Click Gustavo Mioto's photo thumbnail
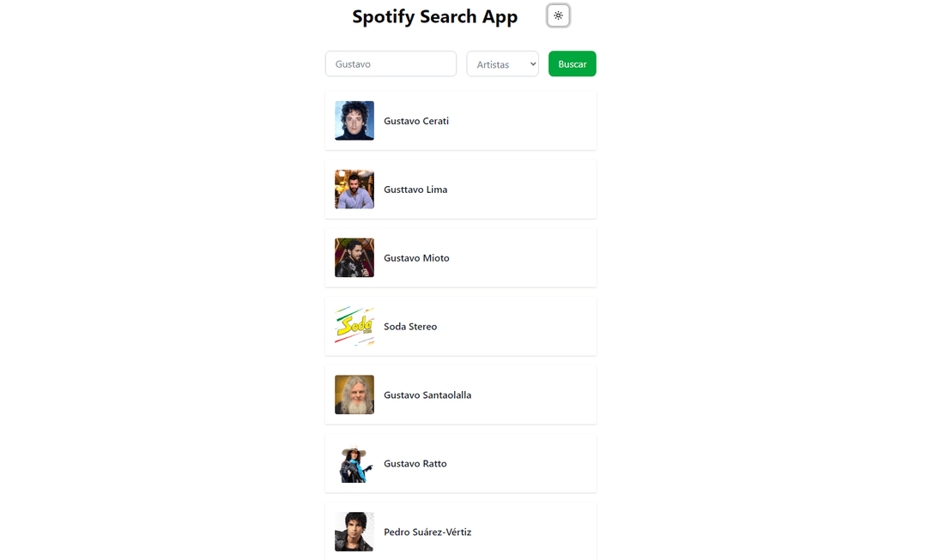 click(354, 258)
